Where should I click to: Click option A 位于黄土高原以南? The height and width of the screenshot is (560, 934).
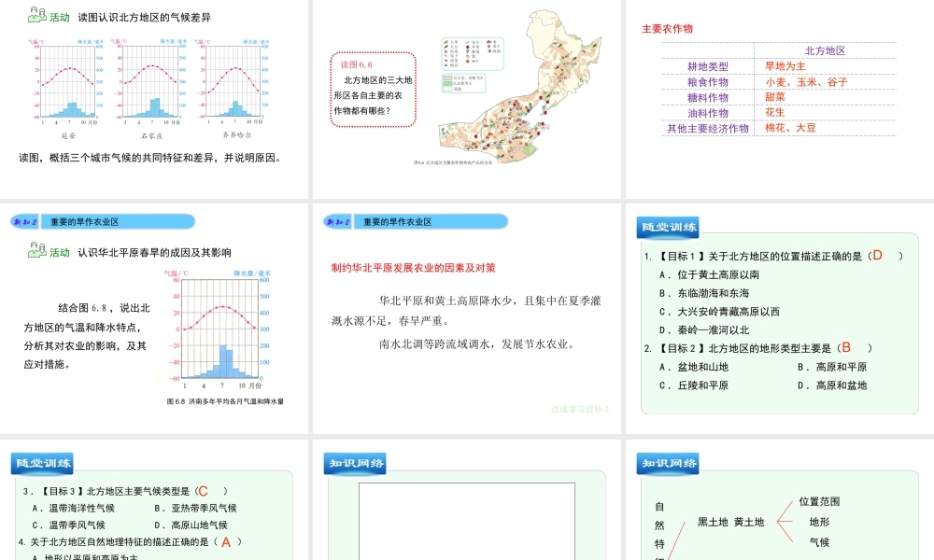click(x=709, y=275)
